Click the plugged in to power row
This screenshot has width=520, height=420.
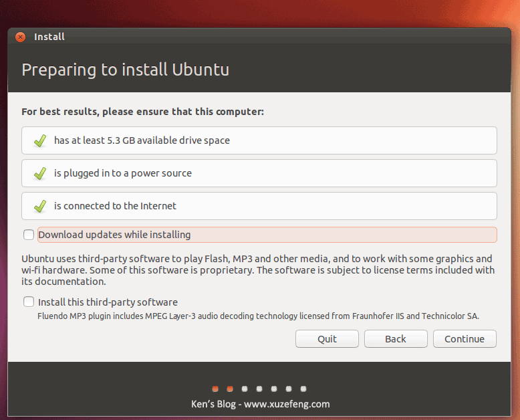point(259,173)
